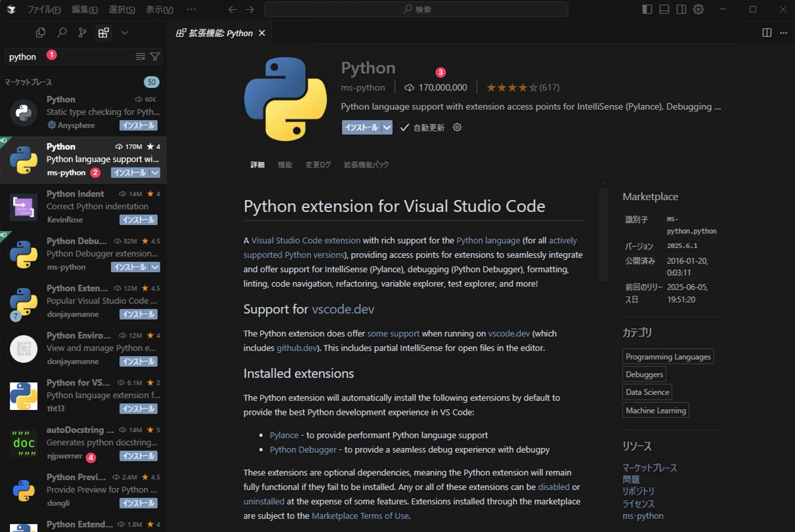This screenshot has height=532, width=795.
Task: Open install dropdown for Python Debugger item
Action: pos(155,267)
